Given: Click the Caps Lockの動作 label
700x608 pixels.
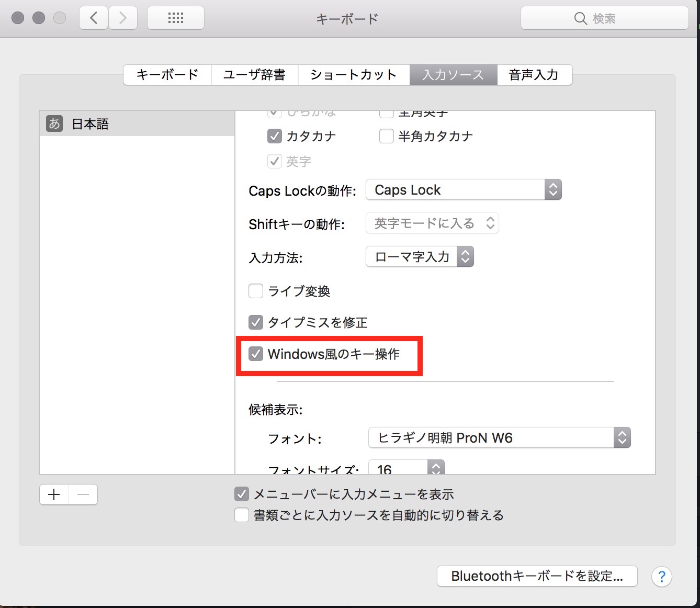Looking at the screenshot, I should point(302,191).
